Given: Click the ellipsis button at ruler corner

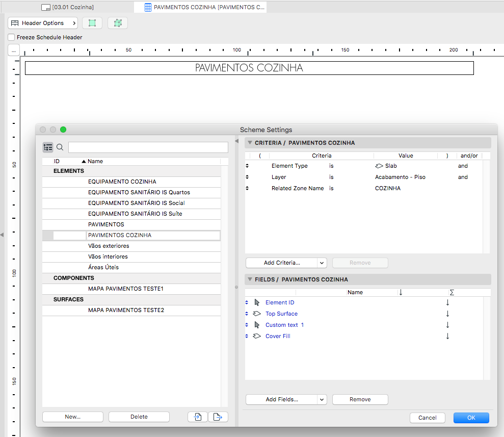Looking at the screenshot, I should point(14,50).
